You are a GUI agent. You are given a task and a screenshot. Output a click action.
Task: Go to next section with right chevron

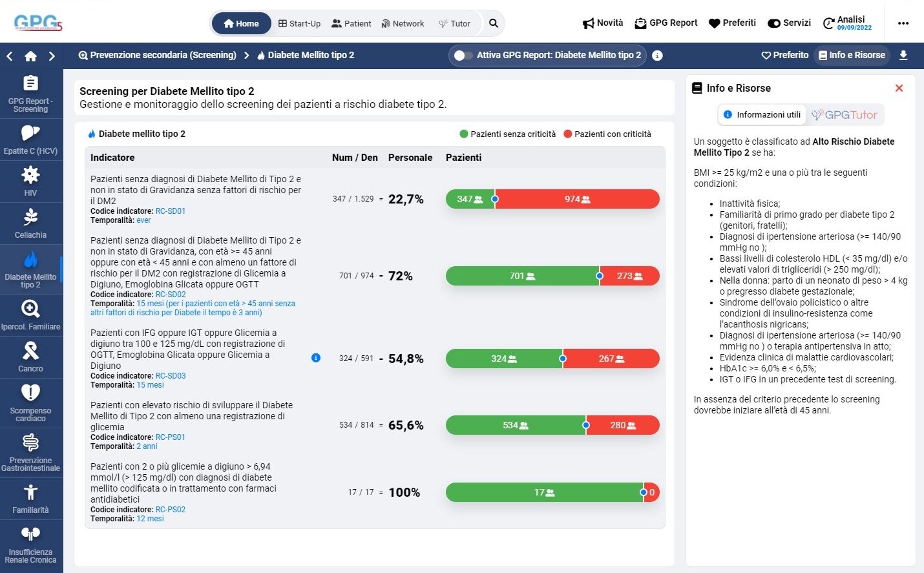(52, 56)
